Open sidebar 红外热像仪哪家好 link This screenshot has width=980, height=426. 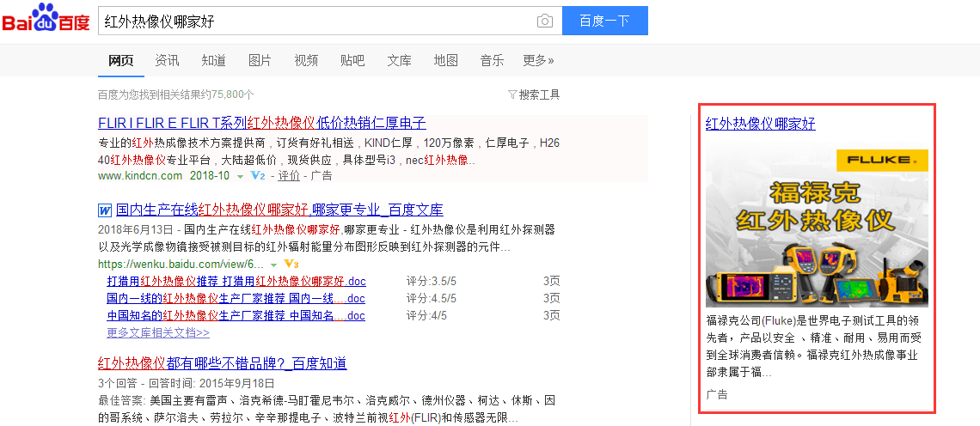point(761,124)
